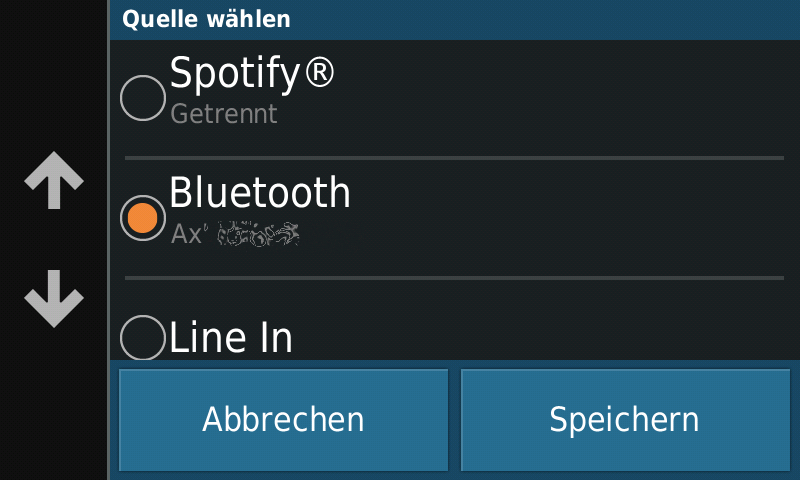Click the paired device name under Bluetooth
Screen dimensions: 800x480
tap(235, 234)
